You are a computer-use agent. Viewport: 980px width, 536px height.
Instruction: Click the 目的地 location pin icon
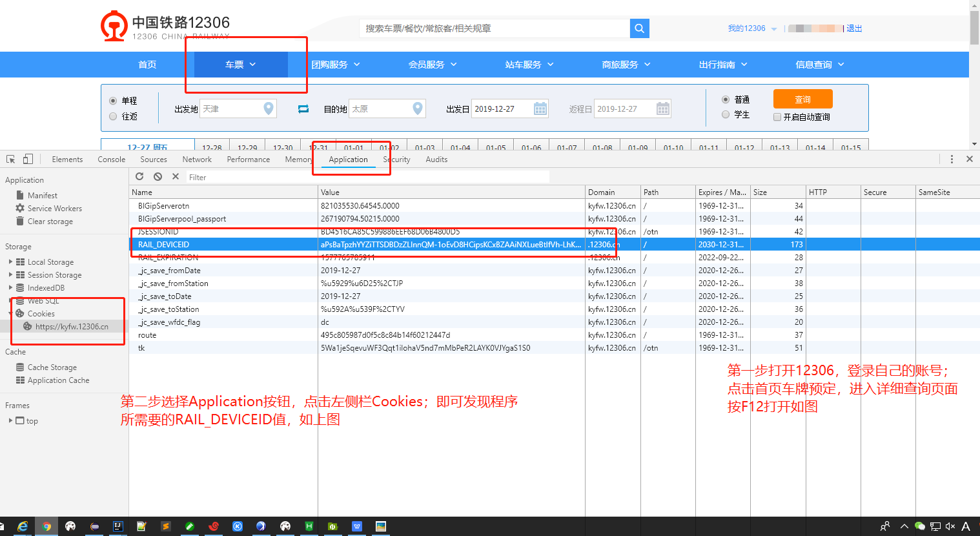click(418, 108)
